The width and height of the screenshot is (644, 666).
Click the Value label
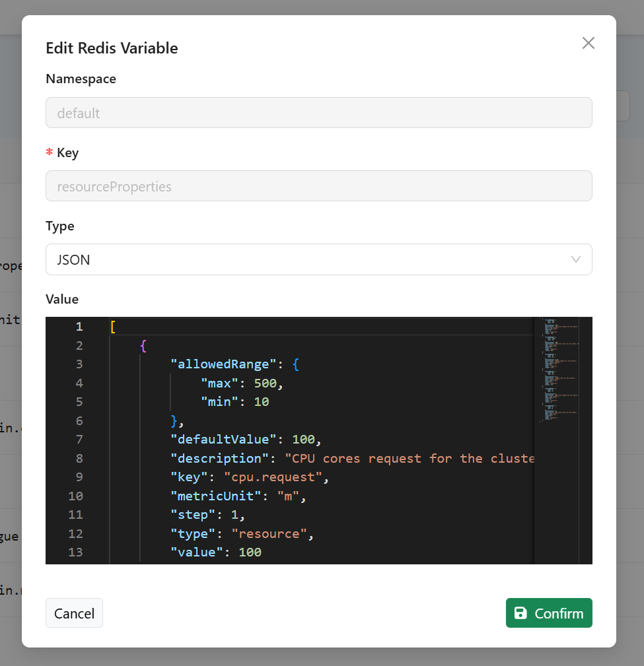pos(62,299)
